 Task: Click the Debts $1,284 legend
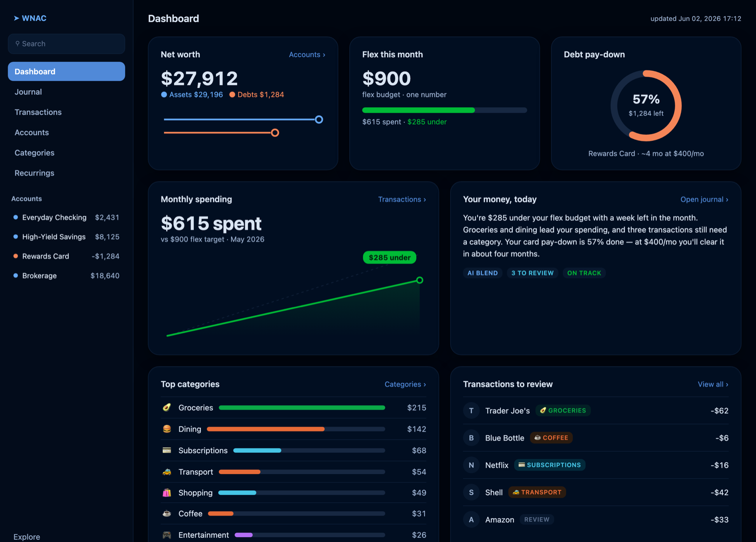coord(257,95)
